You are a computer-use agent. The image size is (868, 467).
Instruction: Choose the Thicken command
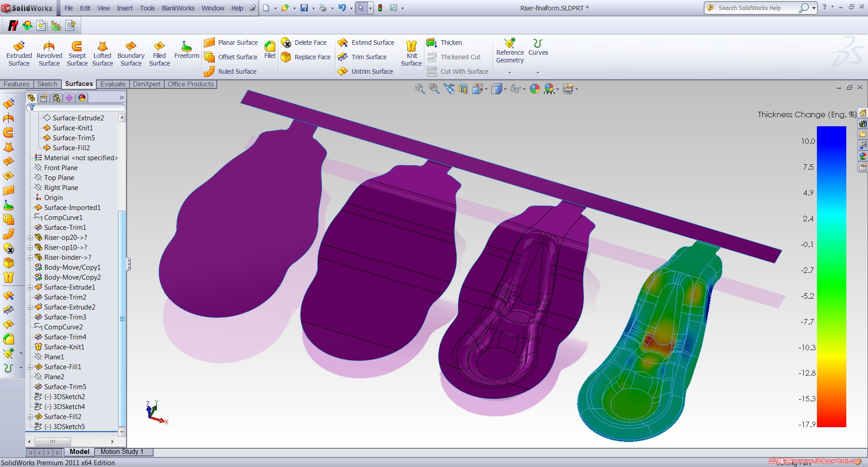pyautogui.click(x=444, y=43)
